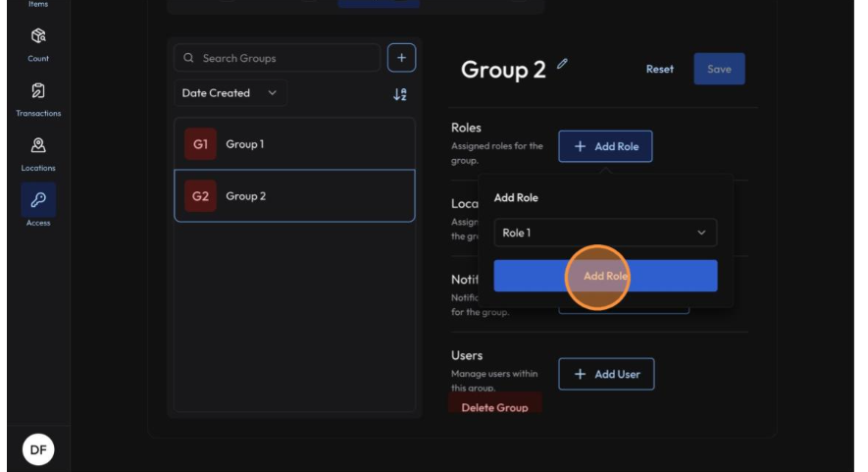Open the Count section icon

click(x=38, y=36)
